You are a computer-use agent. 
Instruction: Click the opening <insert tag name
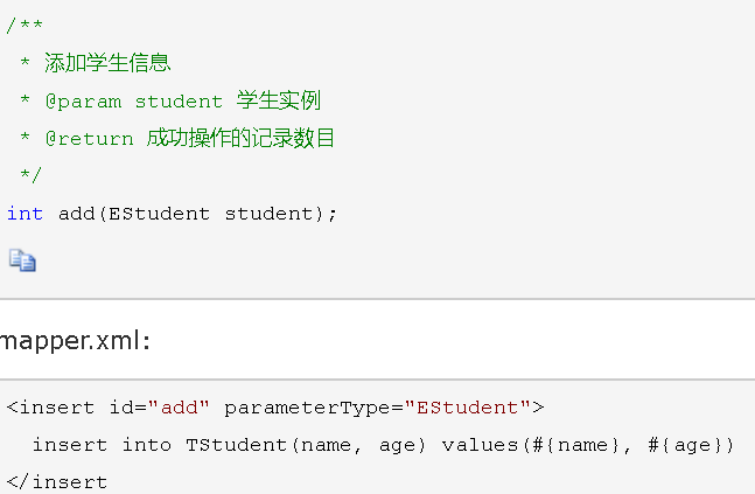click(x=51, y=407)
